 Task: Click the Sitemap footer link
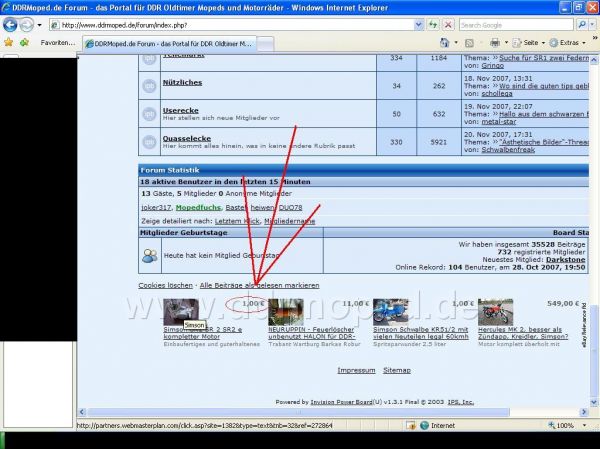coord(396,370)
